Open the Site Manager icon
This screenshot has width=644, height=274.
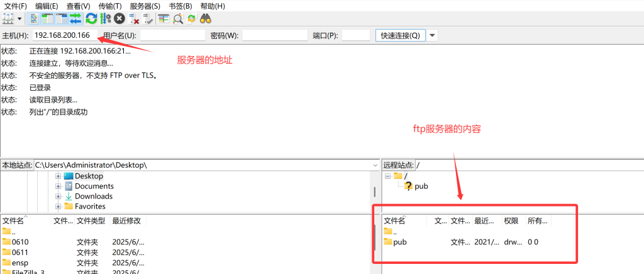pyautogui.click(x=8, y=19)
